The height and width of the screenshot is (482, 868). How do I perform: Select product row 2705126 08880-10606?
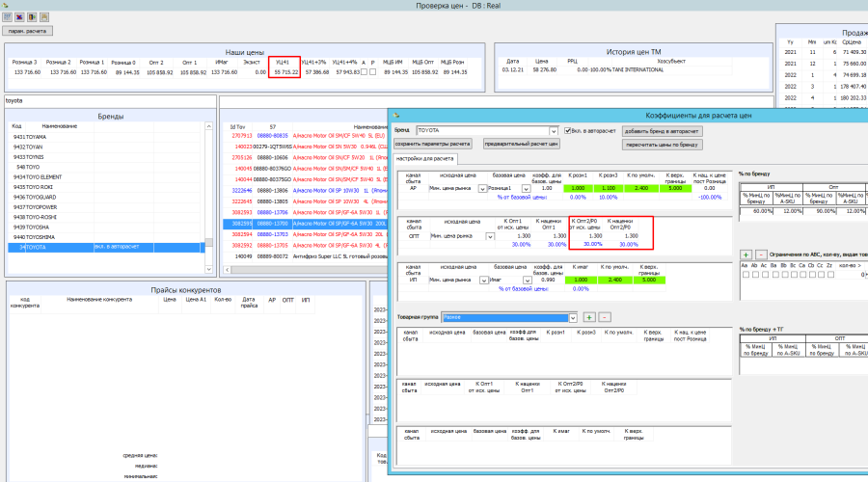[x=306, y=158]
